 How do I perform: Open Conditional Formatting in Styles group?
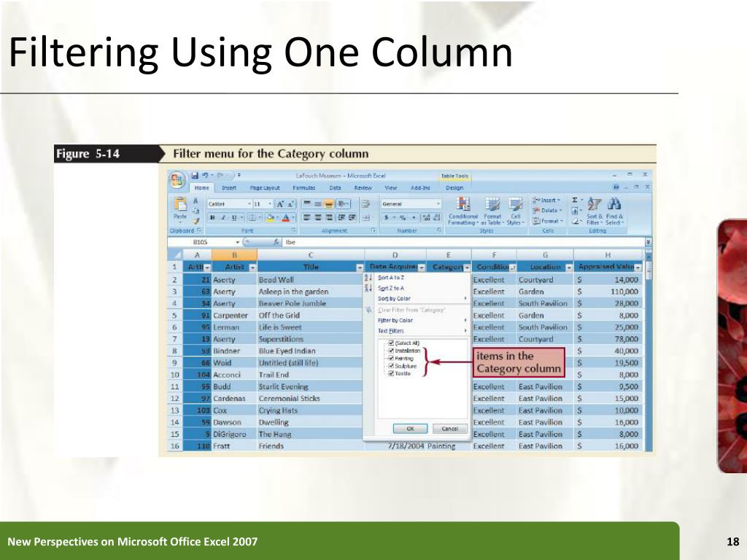(x=463, y=211)
